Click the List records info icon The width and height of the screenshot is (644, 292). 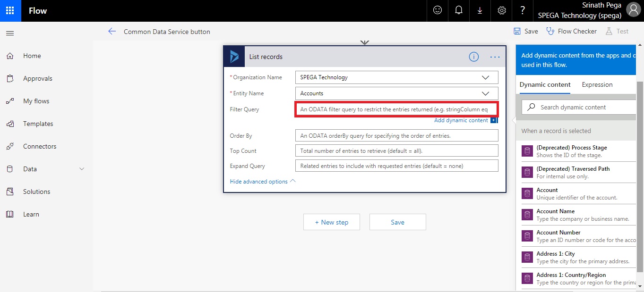[473, 57]
